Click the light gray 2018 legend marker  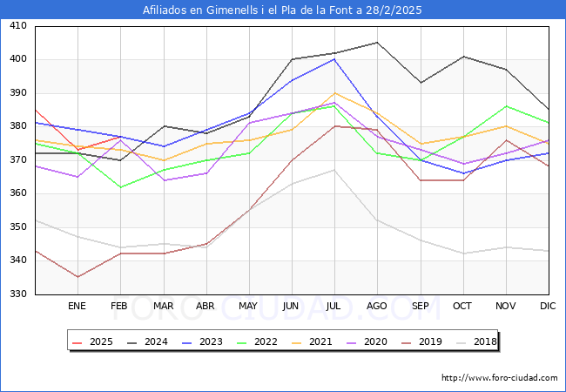click(x=462, y=342)
